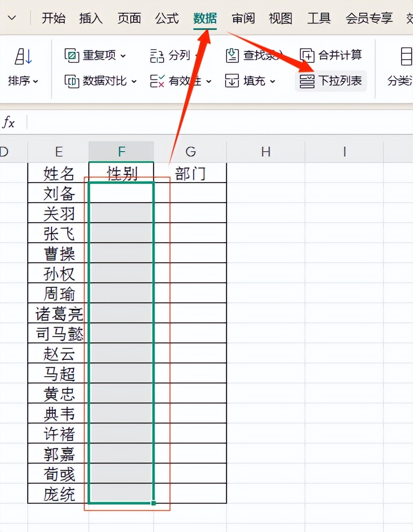Viewport: 413px width, 532px height.
Task: Switch to the 公式 tab
Action: click(x=167, y=18)
